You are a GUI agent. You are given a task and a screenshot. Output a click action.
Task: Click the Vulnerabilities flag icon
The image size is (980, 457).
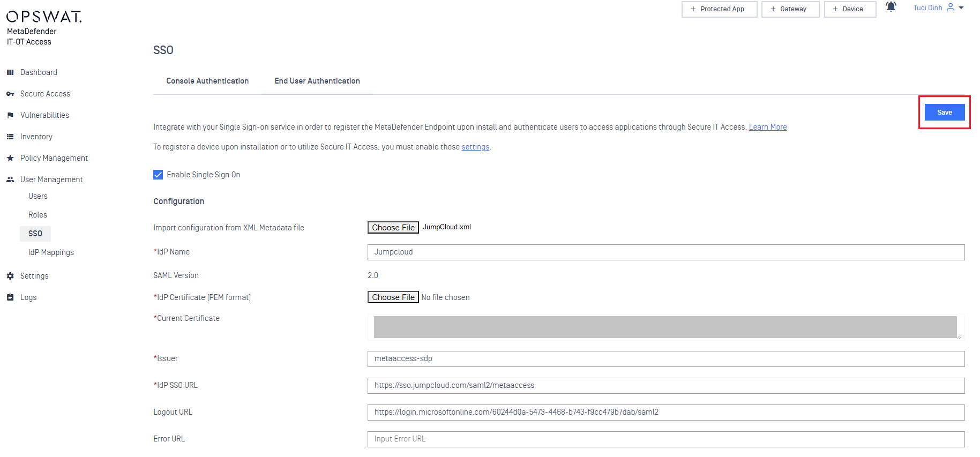(x=10, y=115)
